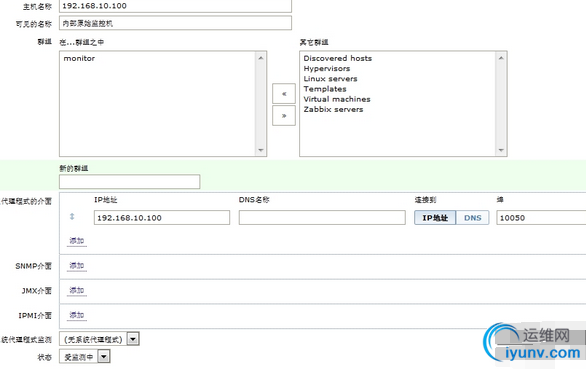Image resolution: width=586 pixels, height=369 pixels.
Task: Click the host name field with 192.168.10.100
Action: click(x=175, y=6)
